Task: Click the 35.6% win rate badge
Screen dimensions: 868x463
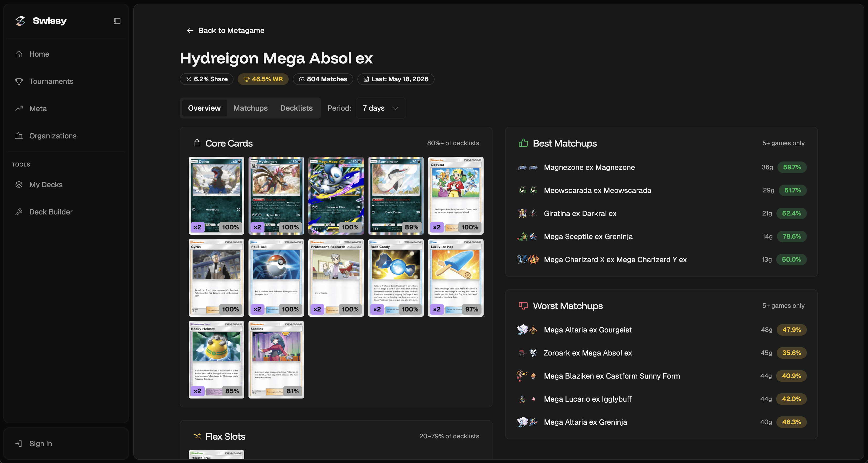Action: (x=791, y=353)
